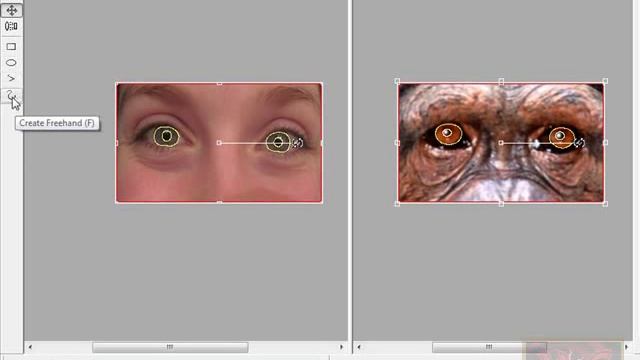
Task: Click the top-right corner handle of chimp image
Action: click(605, 81)
